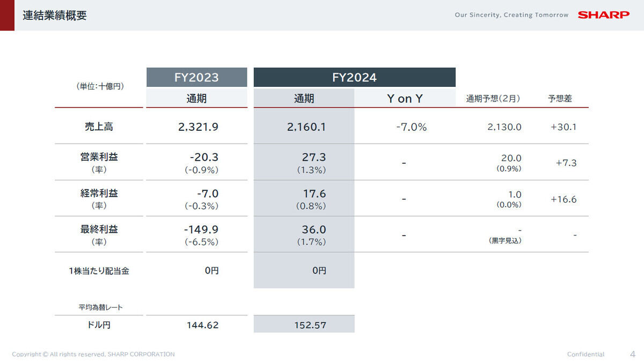This screenshot has height=362, width=644.
Task: Select the 営業利益 row label
Action: pos(99,157)
